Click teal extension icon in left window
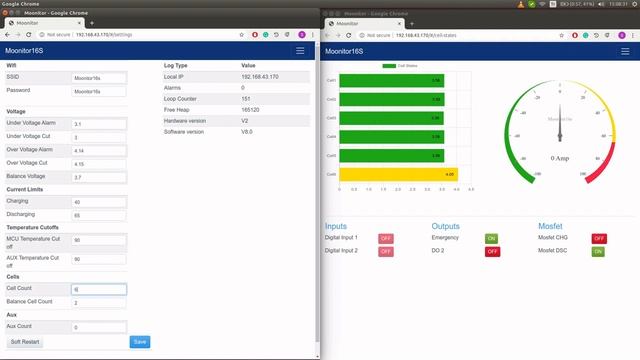The width and height of the screenshot is (640, 360). (266, 35)
